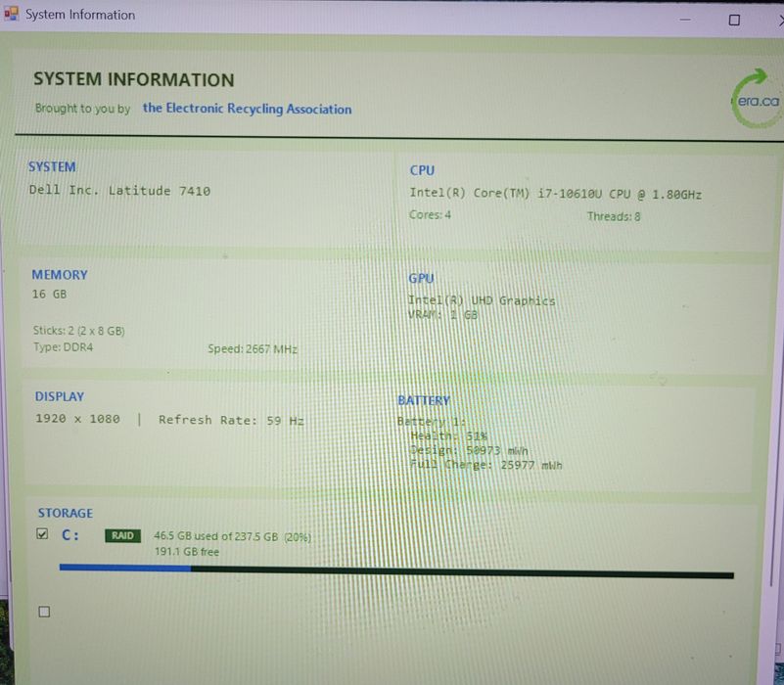Screen dimensions: 784x685
Task: Click the DISPLAY section heading
Action: click(60, 396)
